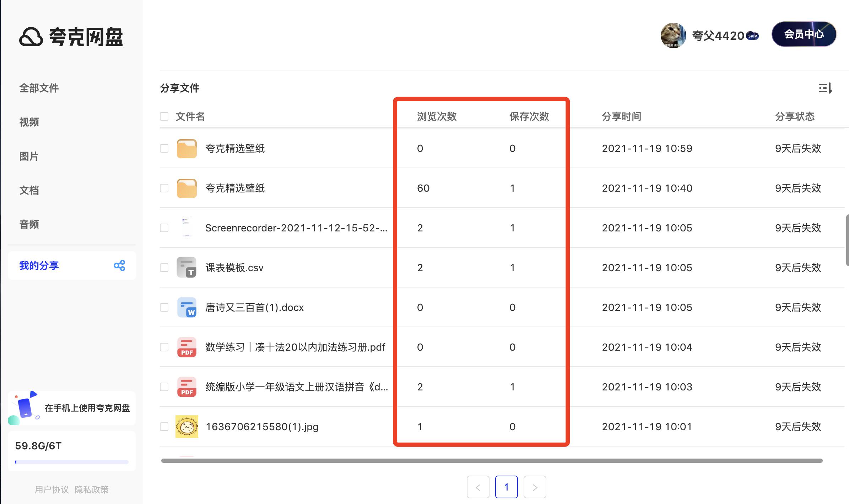Click the storage usage progress bar

point(71,462)
